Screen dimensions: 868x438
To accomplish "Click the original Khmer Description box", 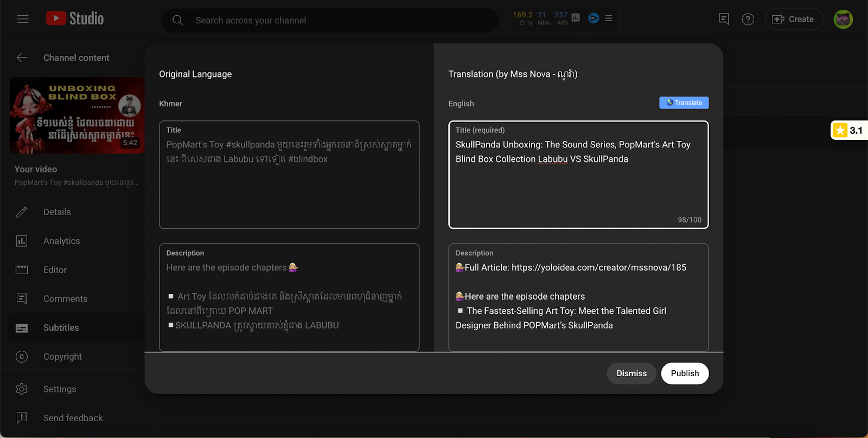I will pyautogui.click(x=289, y=298).
